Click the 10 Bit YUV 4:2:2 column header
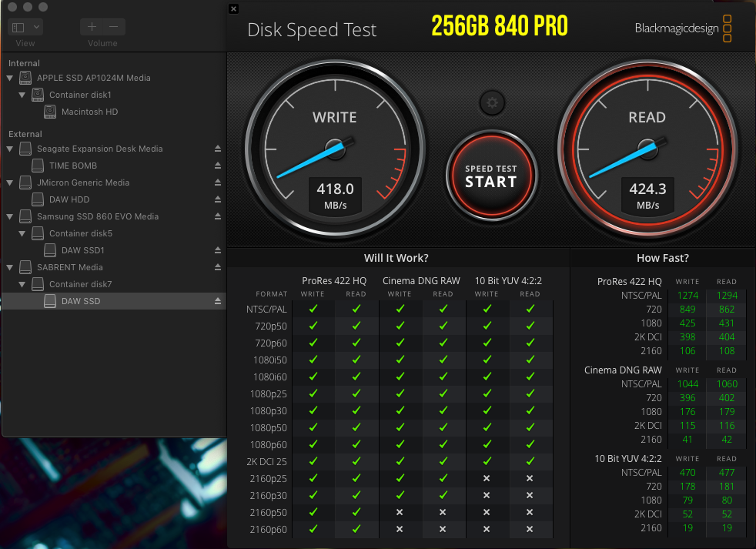Image resolution: width=756 pixels, height=549 pixels. point(508,280)
